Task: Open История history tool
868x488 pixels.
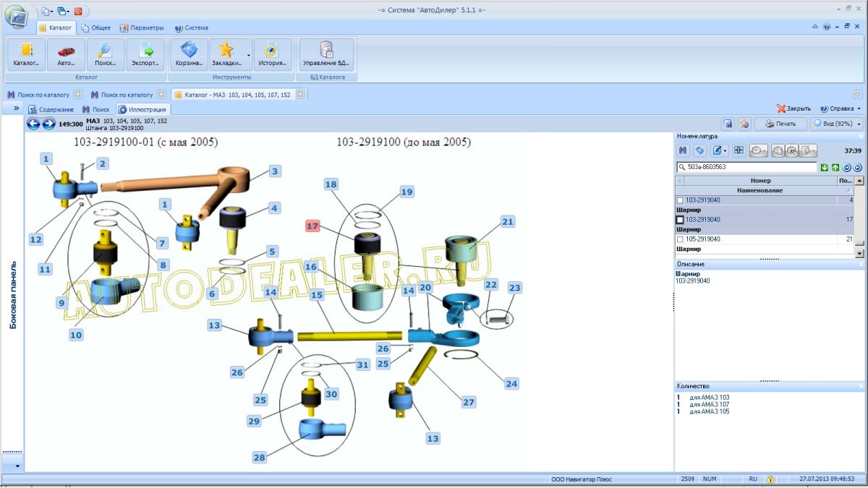Action: click(x=273, y=54)
